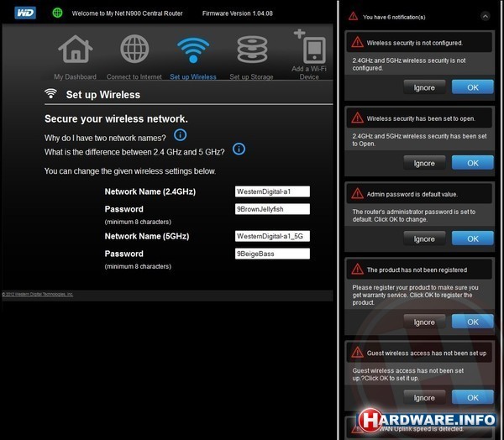Click OK on wireless security not configured
This screenshot has width=504, height=440.
click(472, 87)
